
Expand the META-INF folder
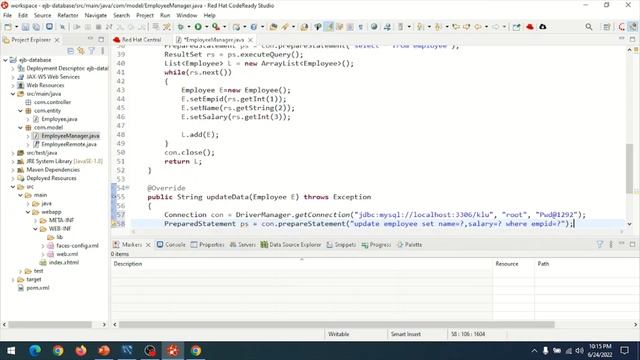[x=36, y=220]
